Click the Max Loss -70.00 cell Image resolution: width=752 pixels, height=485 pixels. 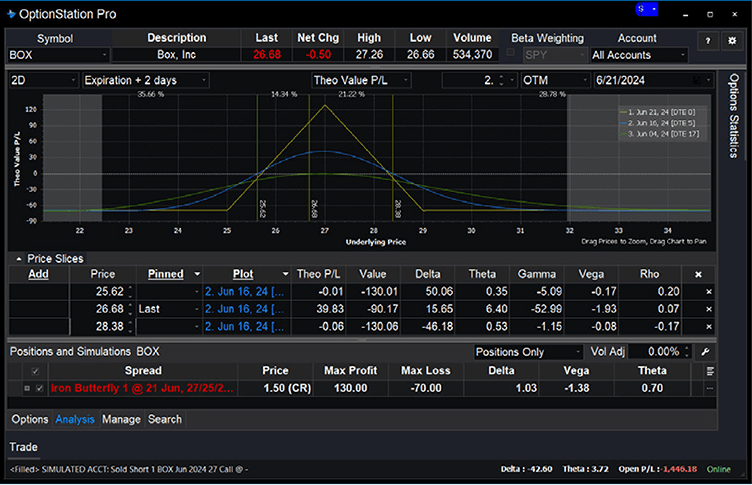[x=426, y=388]
